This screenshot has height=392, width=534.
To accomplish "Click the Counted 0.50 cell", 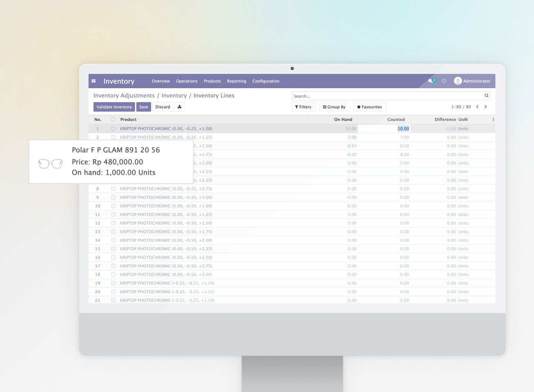I will coord(404,146).
